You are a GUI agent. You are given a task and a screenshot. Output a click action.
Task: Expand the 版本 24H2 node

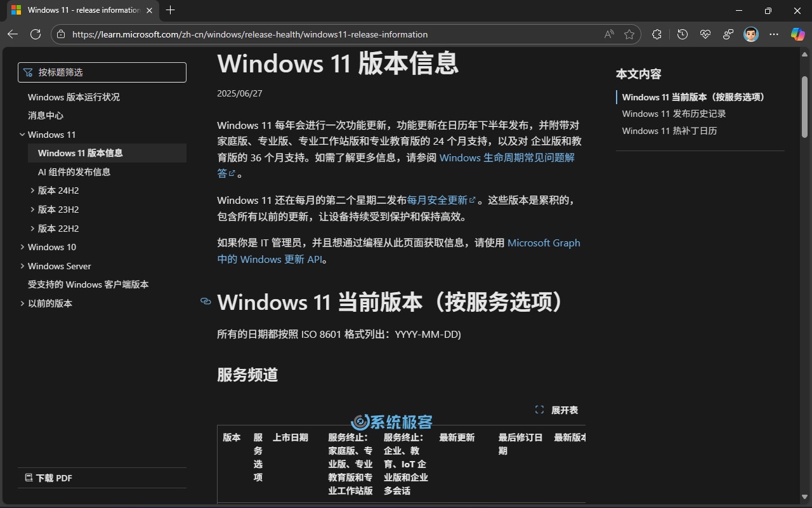[32, 190]
